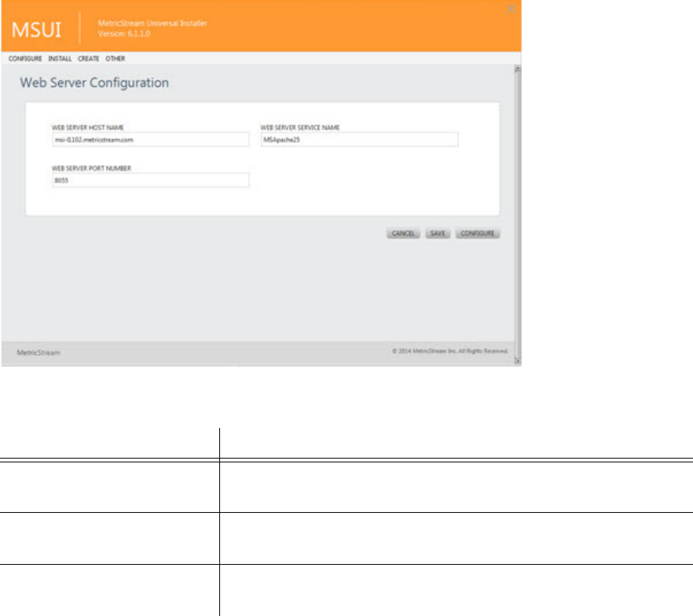Click the copyright notice in the footer
The height and width of the screenshot is (616, 693).
[x=450, y=351]
